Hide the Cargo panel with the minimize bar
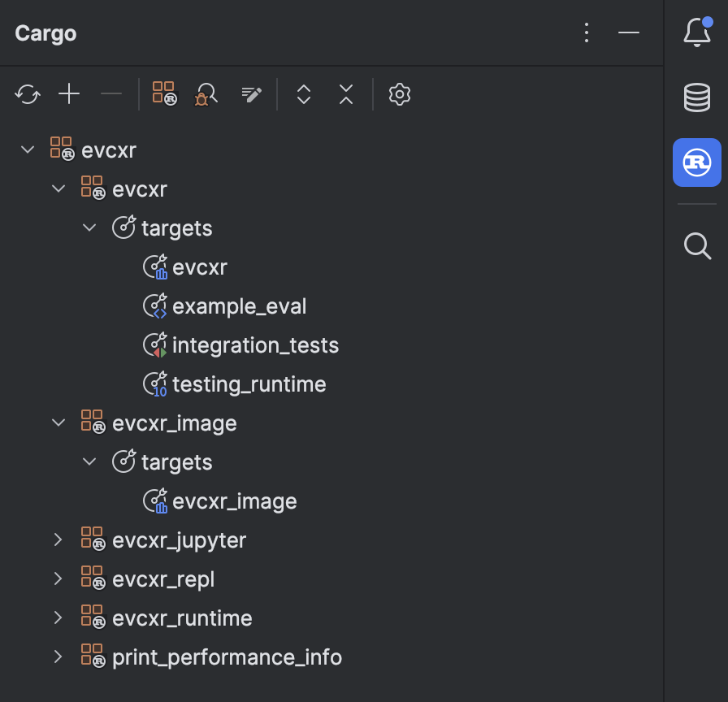The height and width of the screenshot is (702, 728). [629, 32]
